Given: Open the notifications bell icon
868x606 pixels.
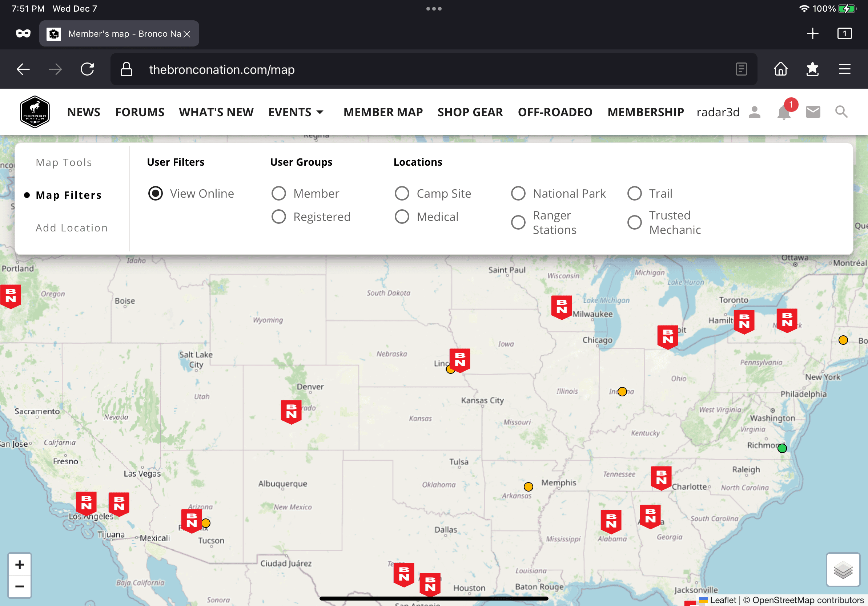Looking at the screenshot, I should point(784,112).
